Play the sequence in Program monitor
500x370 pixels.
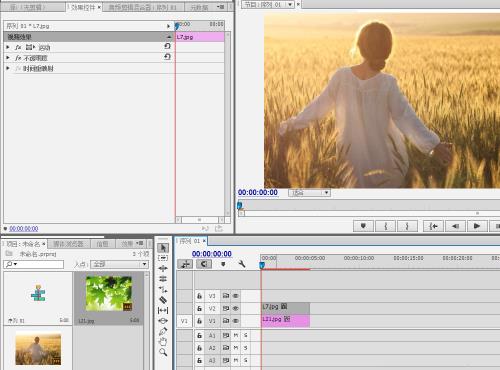click(477, 226)
